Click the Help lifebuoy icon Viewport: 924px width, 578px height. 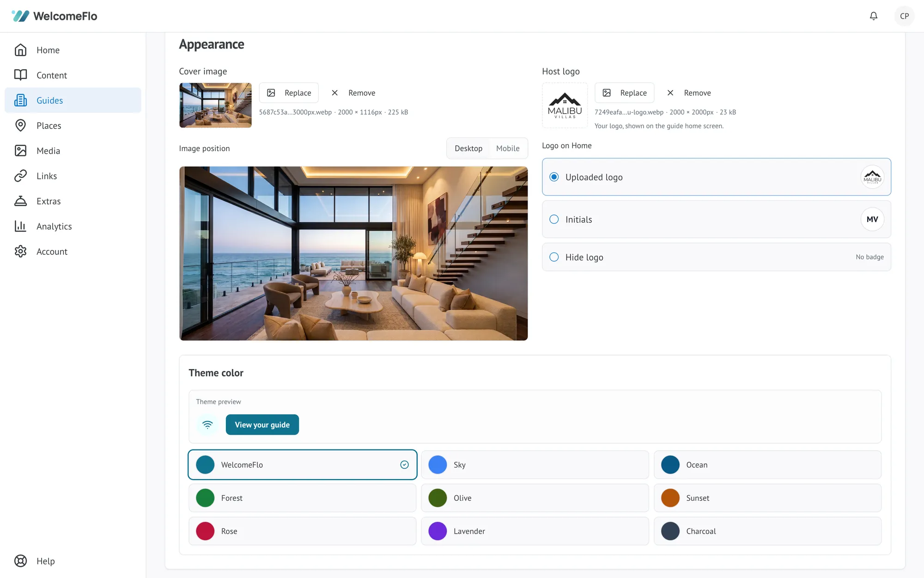[20, 561]
